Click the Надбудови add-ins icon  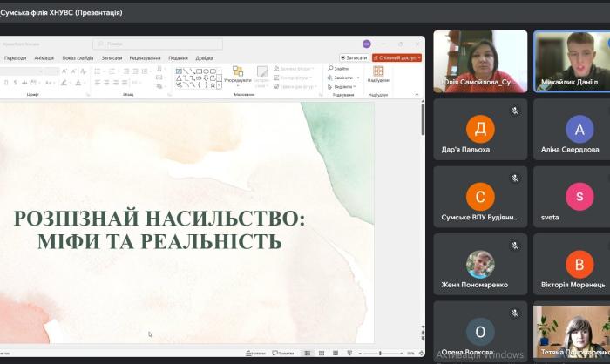(378, 74)
